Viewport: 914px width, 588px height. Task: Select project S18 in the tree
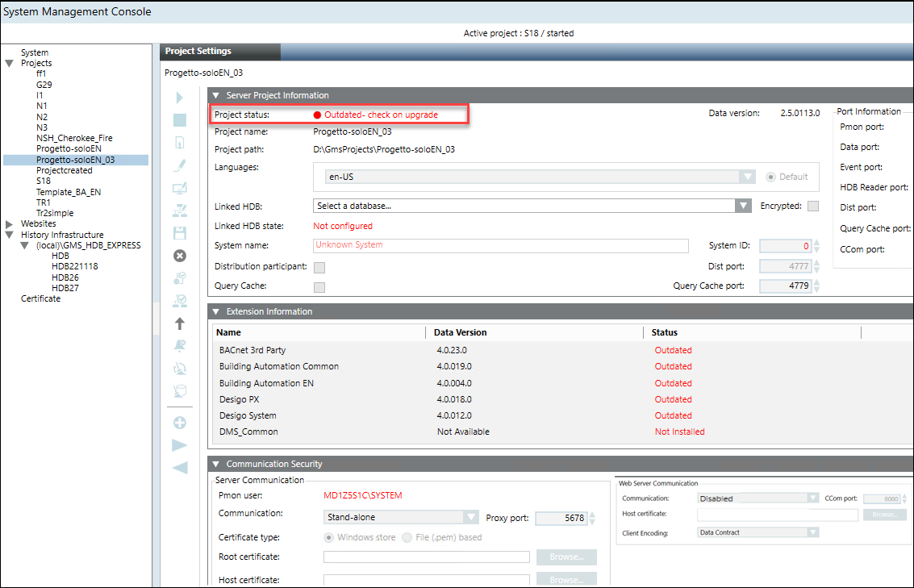[43, 181]
